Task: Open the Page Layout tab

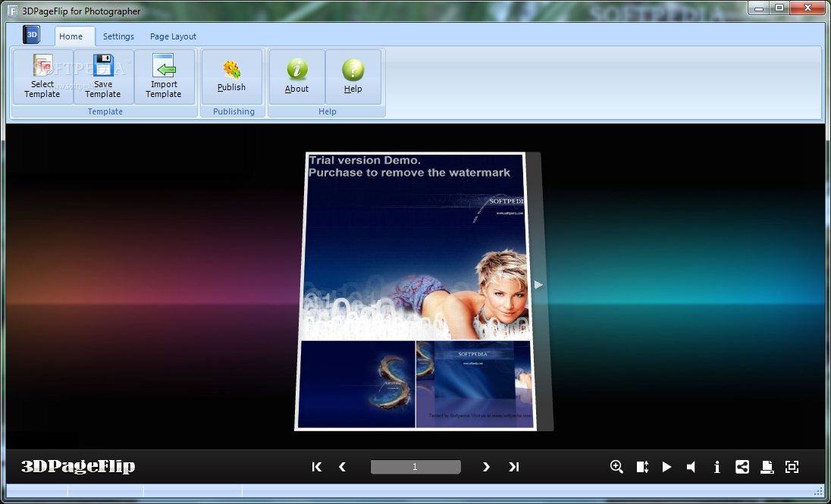Action: point(173,36)
